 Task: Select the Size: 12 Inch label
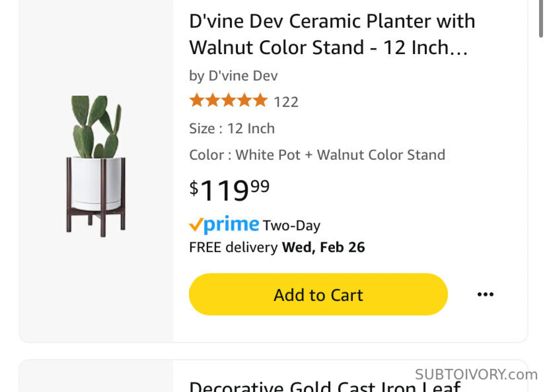click(x=232, y=128)
